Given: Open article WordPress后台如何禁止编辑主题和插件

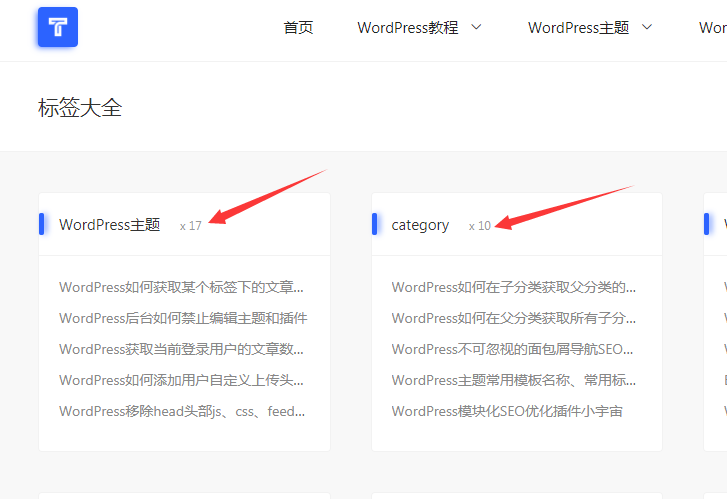Looking at the screenshot, I should (x=183, y=318).
